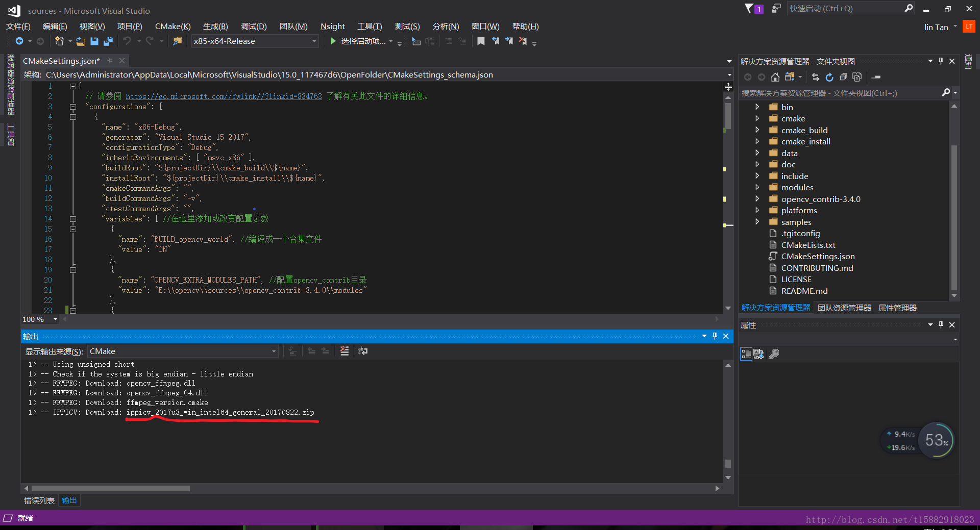Expand the modules folder

757,187
